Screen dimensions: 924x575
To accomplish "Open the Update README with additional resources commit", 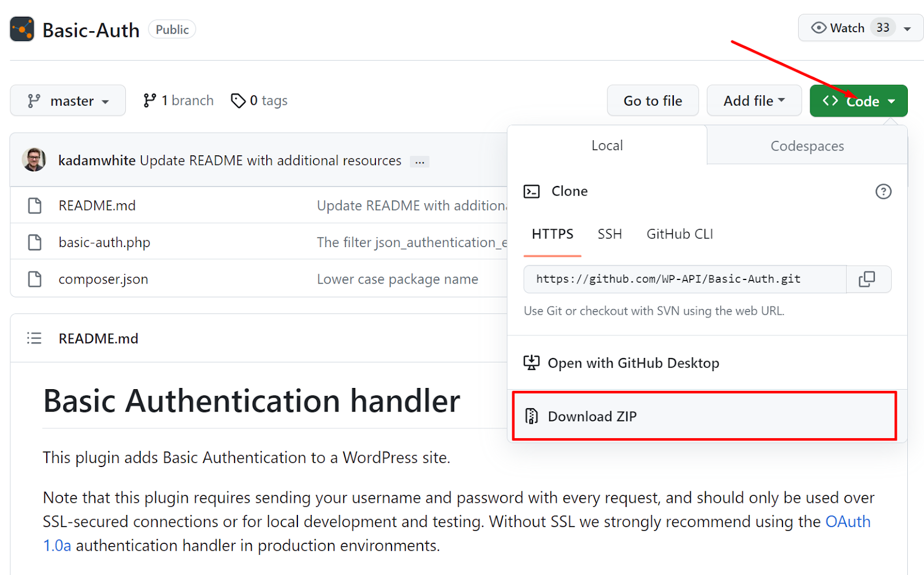I will click(x=270, y=160).
